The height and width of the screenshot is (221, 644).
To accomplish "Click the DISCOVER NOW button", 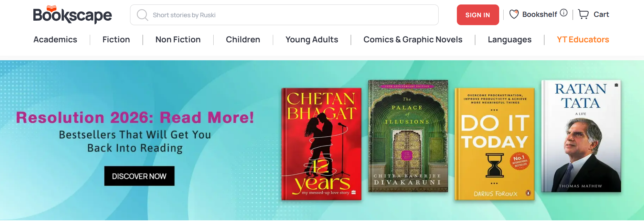I will (139, 176).
